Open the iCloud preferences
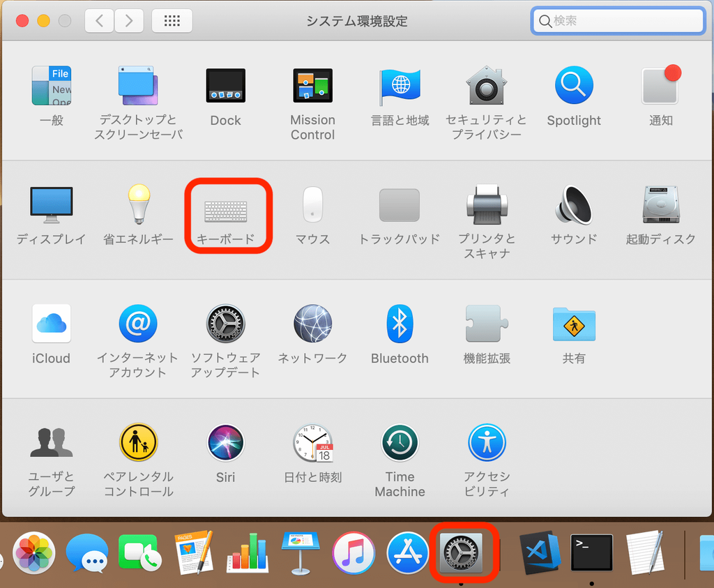Screen dimensions: 714x588 [x=51, y=324]
